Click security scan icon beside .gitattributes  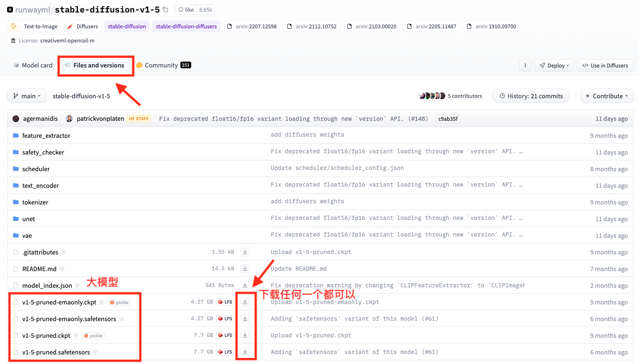tap(64, 252)
